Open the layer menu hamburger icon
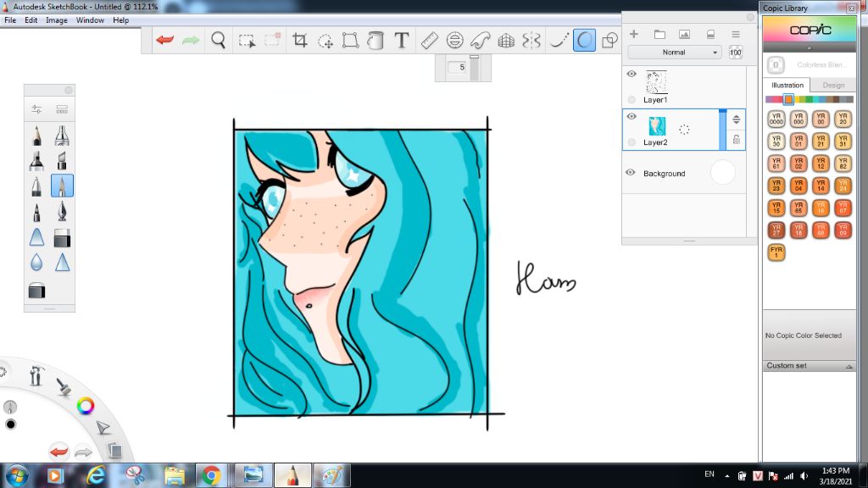 pos(736,34)
